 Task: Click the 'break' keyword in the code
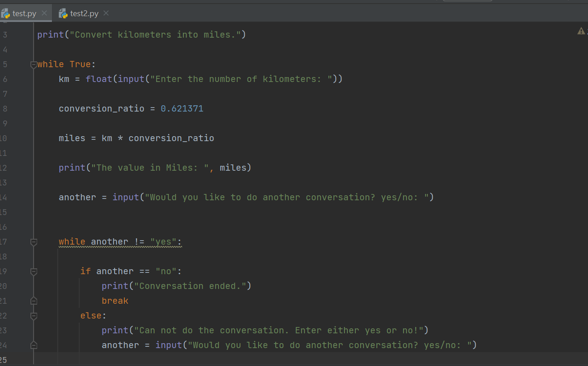point(115,301)
